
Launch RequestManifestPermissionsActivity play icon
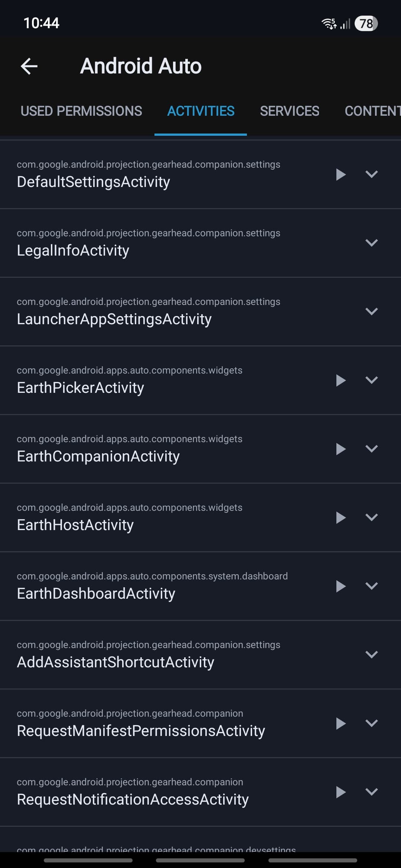point(340,723)
